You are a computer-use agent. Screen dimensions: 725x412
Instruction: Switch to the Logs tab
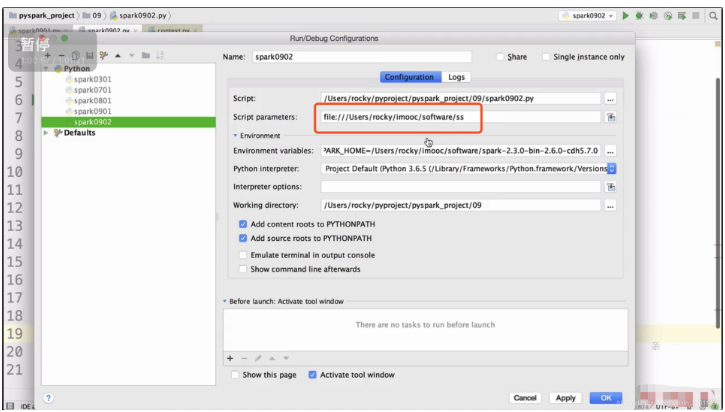[456, 77]
